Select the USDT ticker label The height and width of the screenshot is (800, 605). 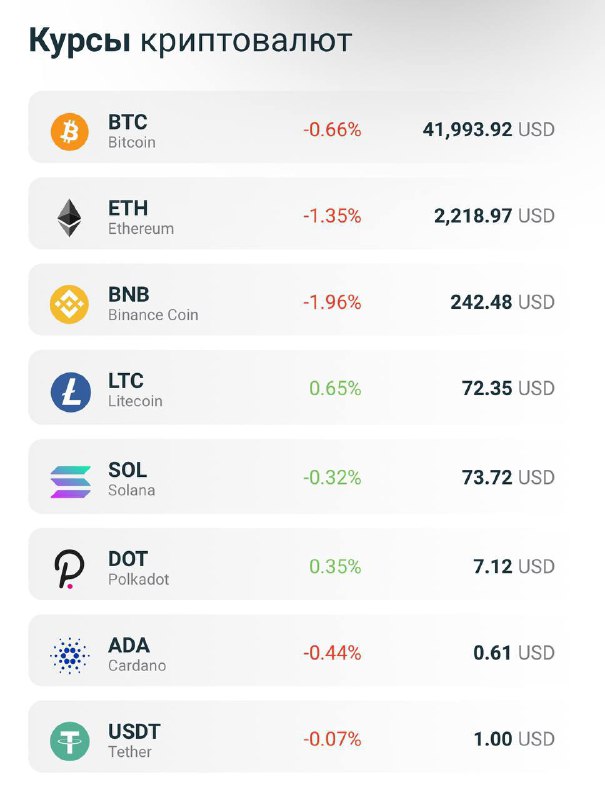[134, 732]
